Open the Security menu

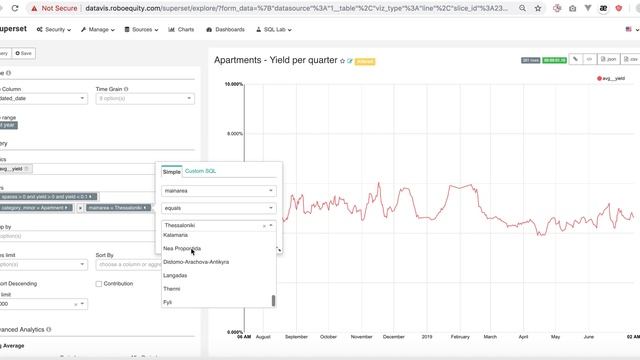[x=53, y=29]
